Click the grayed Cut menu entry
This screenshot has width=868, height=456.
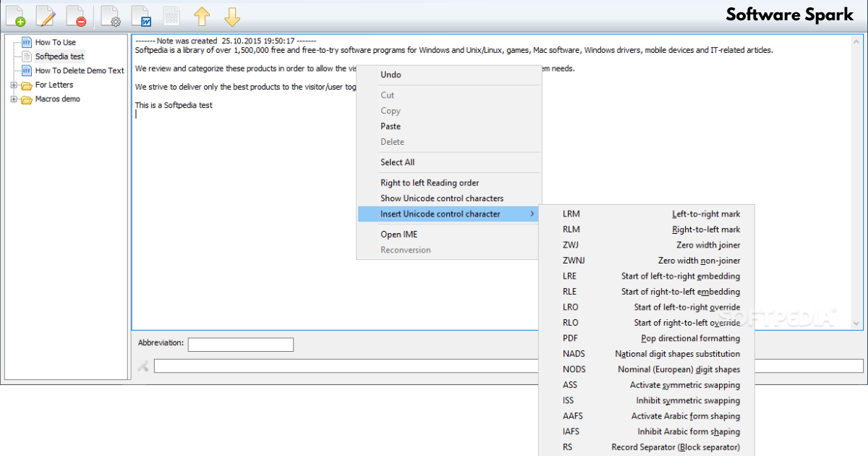[x=448, y=95]
